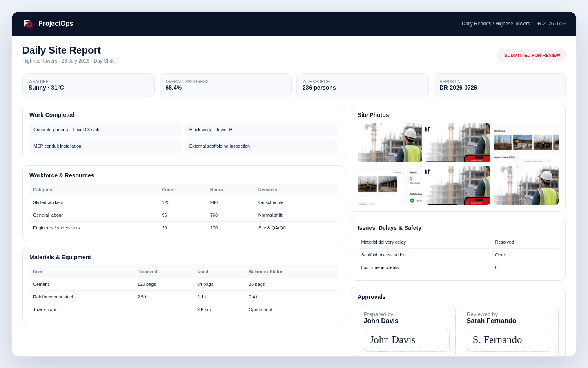Viewport: 588px width, 368px height.
Task: Open the last worker photo in Site Photos
Action: pos(526,185)
